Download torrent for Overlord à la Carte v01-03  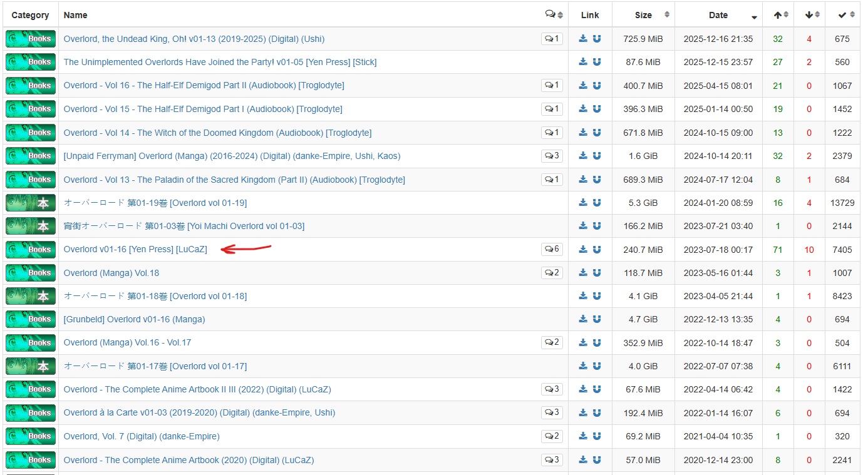point(583,412)
